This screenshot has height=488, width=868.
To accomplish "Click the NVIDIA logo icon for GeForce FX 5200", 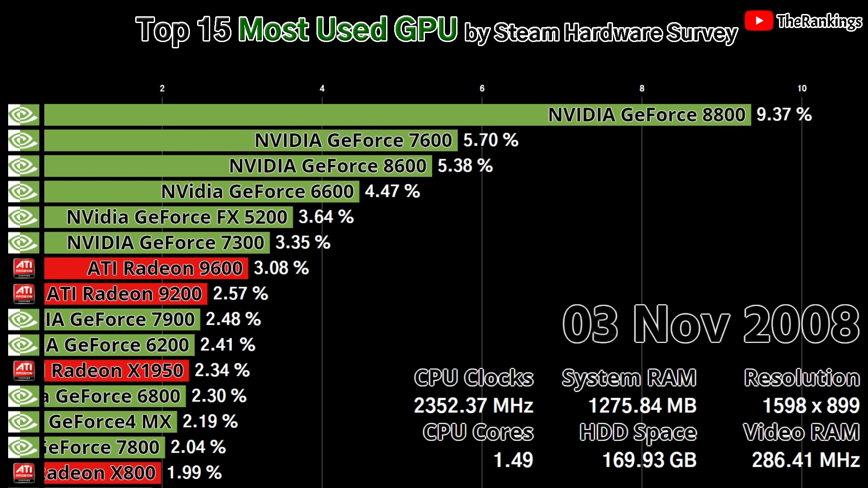I will coord(23,217).
